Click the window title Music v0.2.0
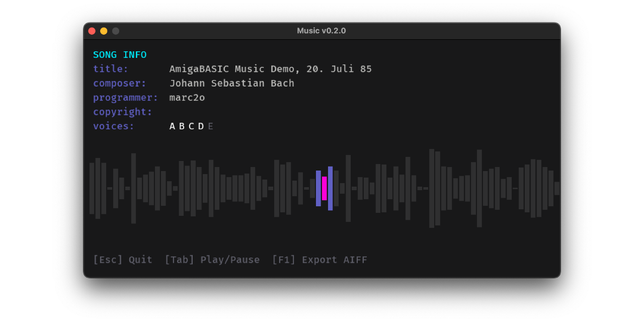 click(321, 31)
